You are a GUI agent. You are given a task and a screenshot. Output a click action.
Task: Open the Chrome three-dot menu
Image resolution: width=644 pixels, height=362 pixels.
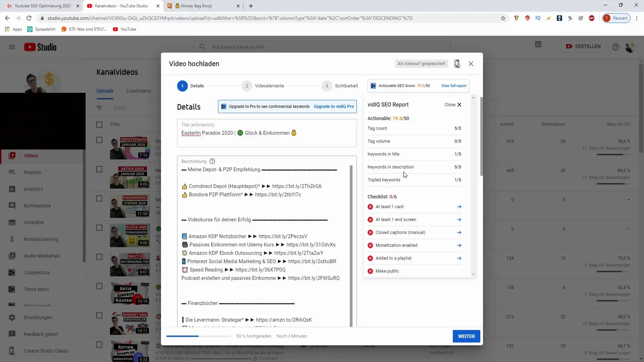pos(637,18)
